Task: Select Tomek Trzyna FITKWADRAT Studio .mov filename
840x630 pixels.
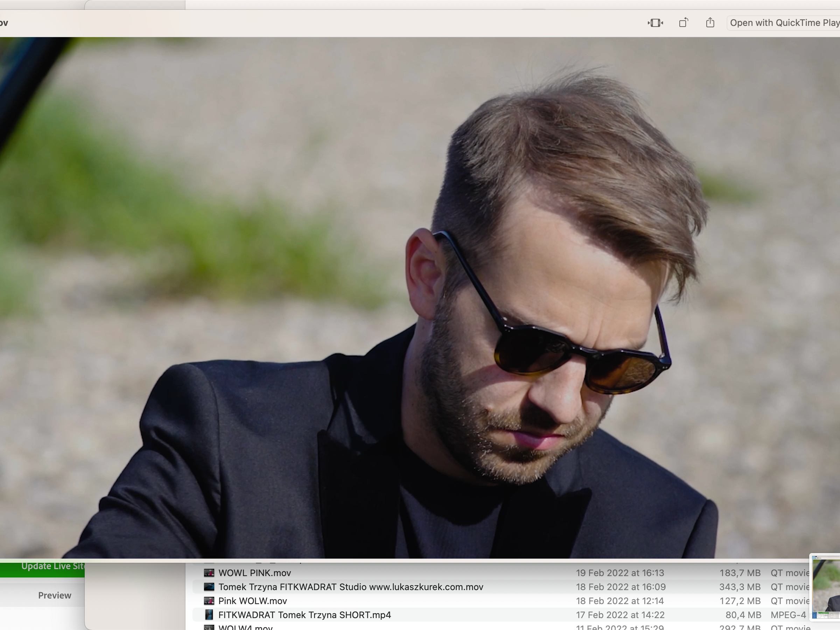Action: (x=350, y=587)
